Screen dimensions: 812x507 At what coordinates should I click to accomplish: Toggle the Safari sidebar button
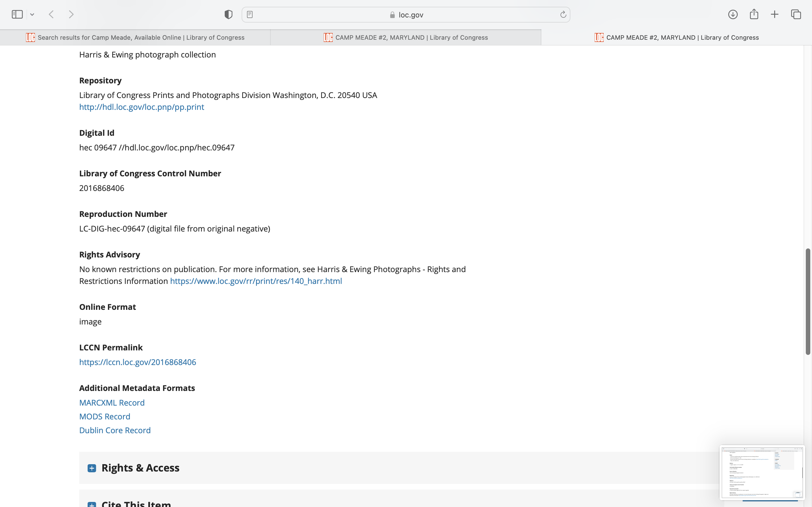(x=17, y=14)
